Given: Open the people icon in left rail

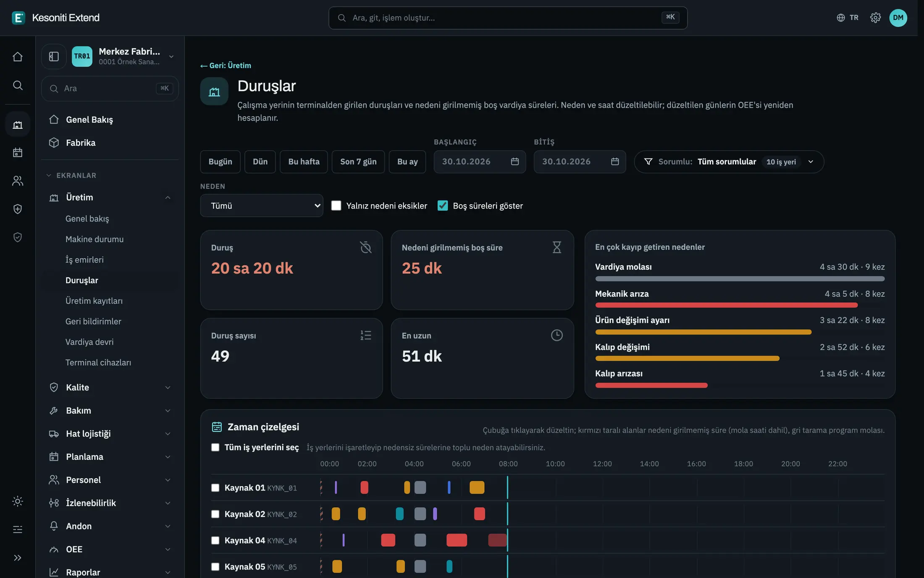Looking at the screenshot, I should click(18, 181).
